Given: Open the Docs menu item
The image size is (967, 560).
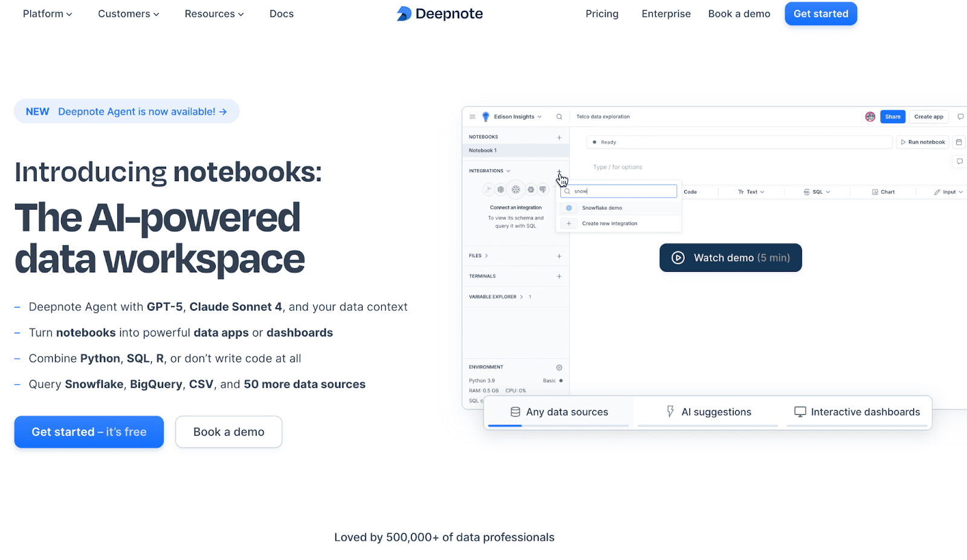Looking at the screenshot, I should (x=282, y=13).
